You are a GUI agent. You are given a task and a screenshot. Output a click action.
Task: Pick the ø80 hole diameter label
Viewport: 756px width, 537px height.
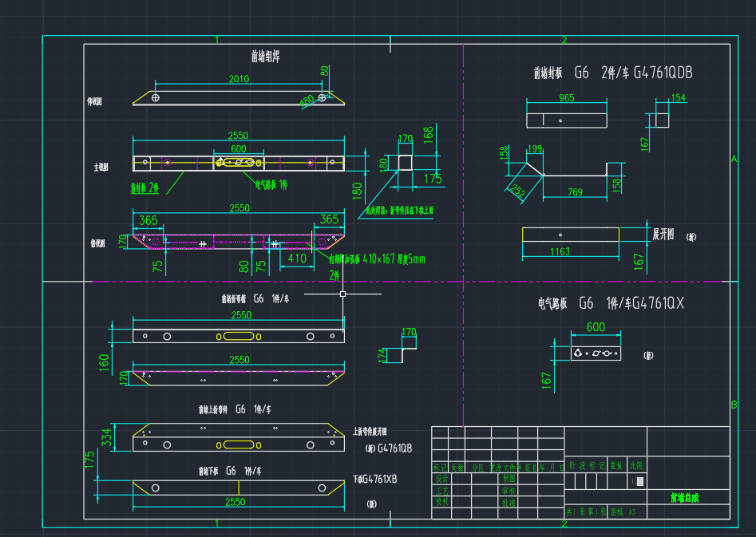(x=307, y=101)
